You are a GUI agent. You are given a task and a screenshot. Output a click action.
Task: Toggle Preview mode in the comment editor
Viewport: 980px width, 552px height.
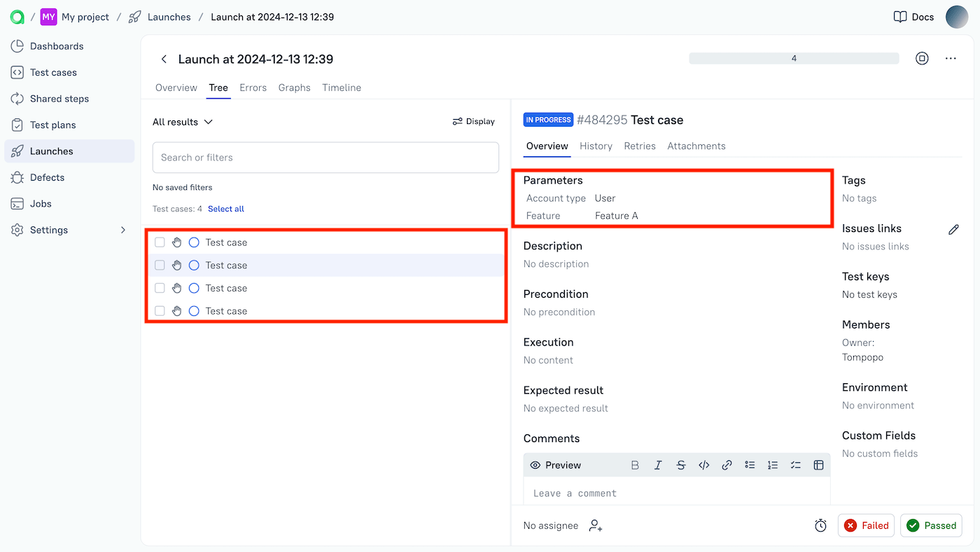coord(555,464)
